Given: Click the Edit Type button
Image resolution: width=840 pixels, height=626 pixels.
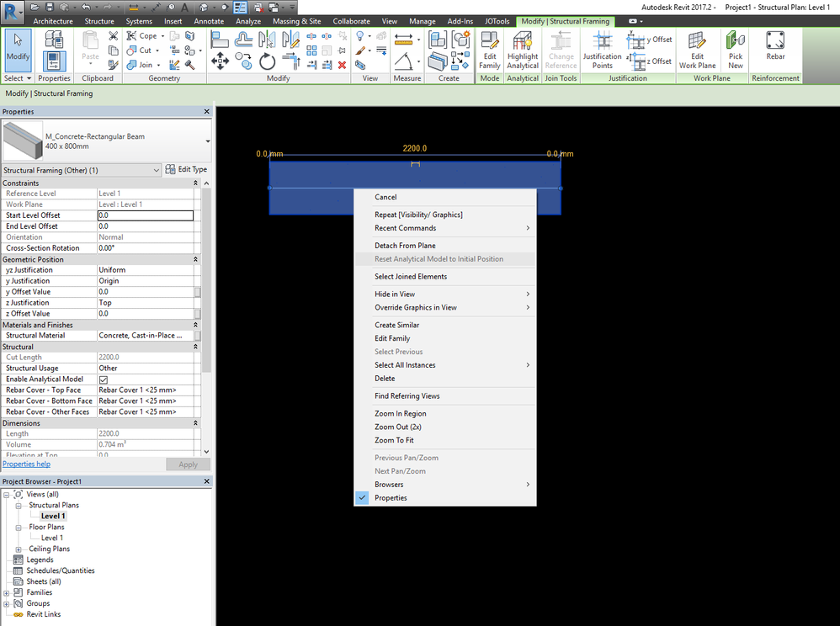Looking at the screenshot, I should (x=186, y=169).
